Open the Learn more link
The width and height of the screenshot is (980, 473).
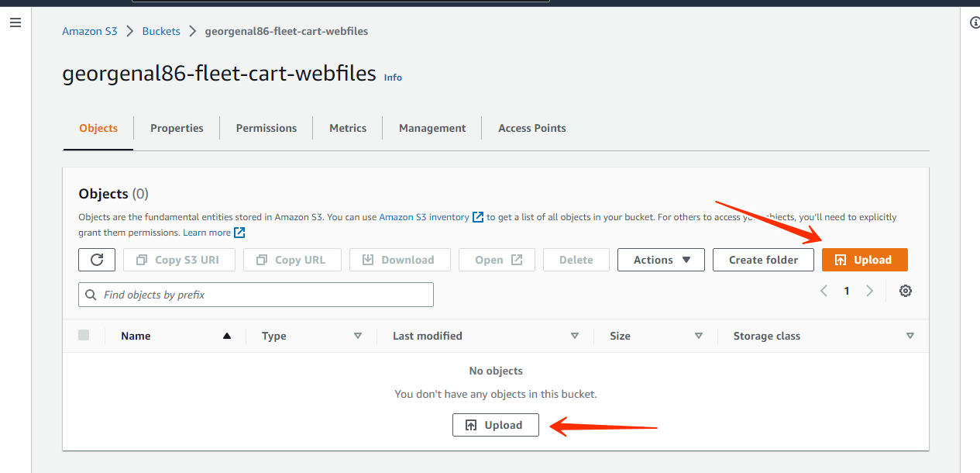pyautogui.click(x=207, y=233)
